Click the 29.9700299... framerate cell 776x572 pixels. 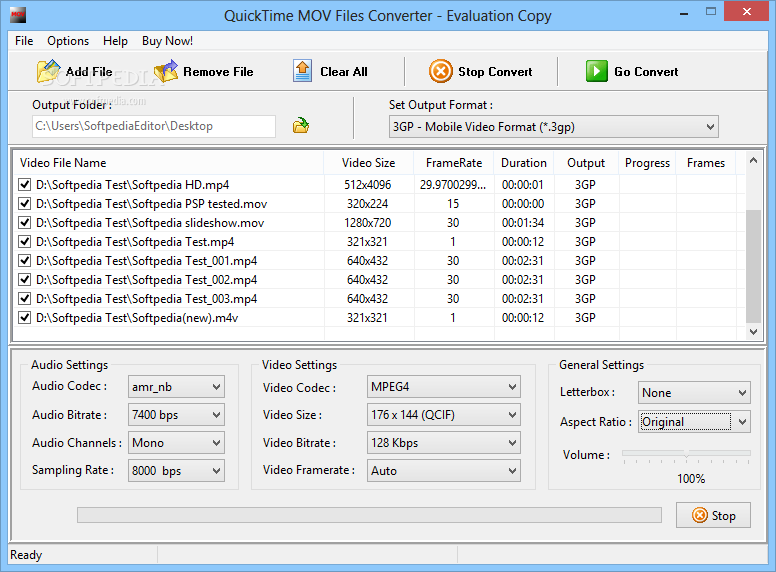(x=453, y=185)
